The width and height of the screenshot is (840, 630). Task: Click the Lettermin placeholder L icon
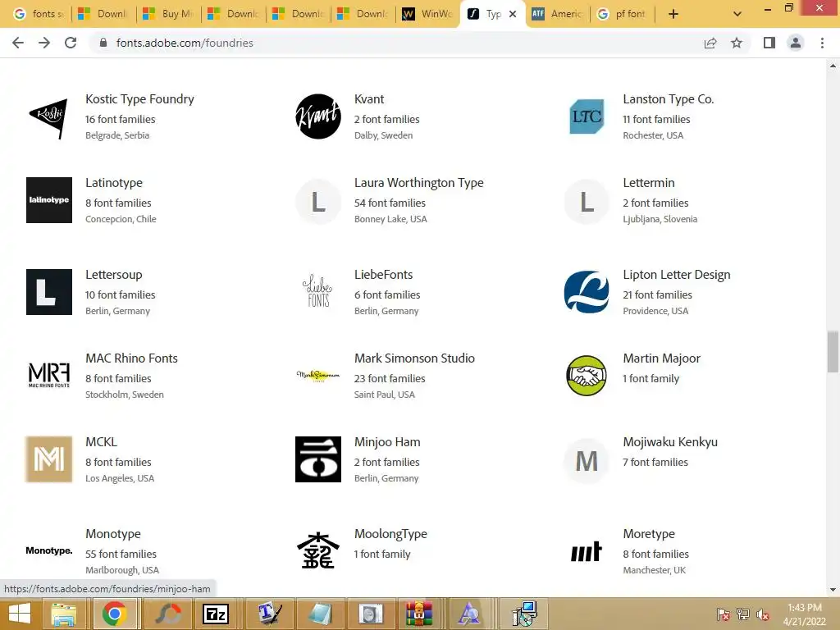(587, 202)
